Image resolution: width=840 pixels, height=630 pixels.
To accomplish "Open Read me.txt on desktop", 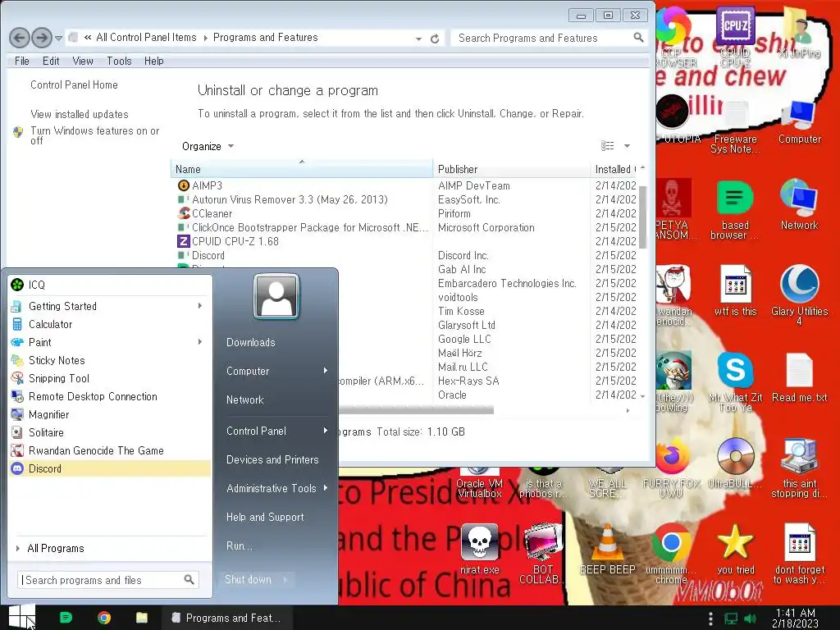I will point(799,377).
